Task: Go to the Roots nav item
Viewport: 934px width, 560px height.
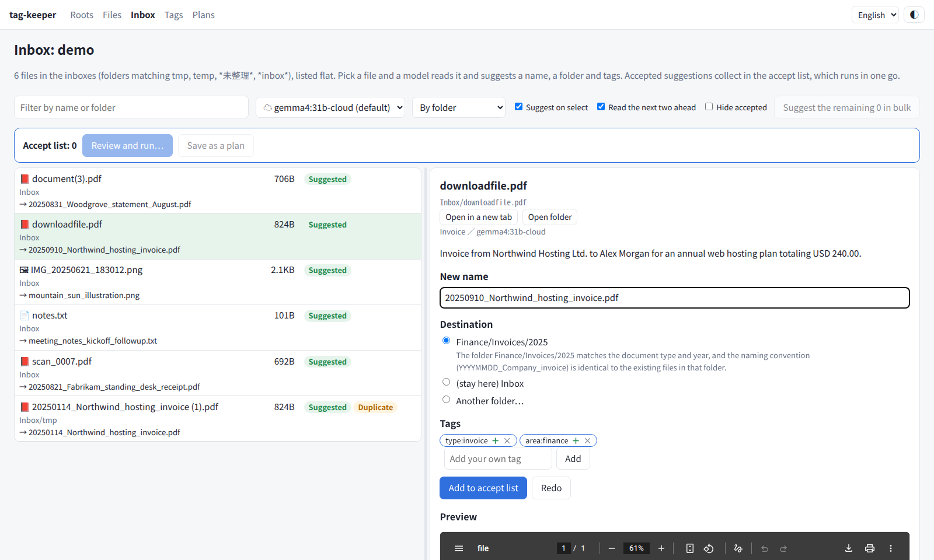Action: [x=82, y=15]
